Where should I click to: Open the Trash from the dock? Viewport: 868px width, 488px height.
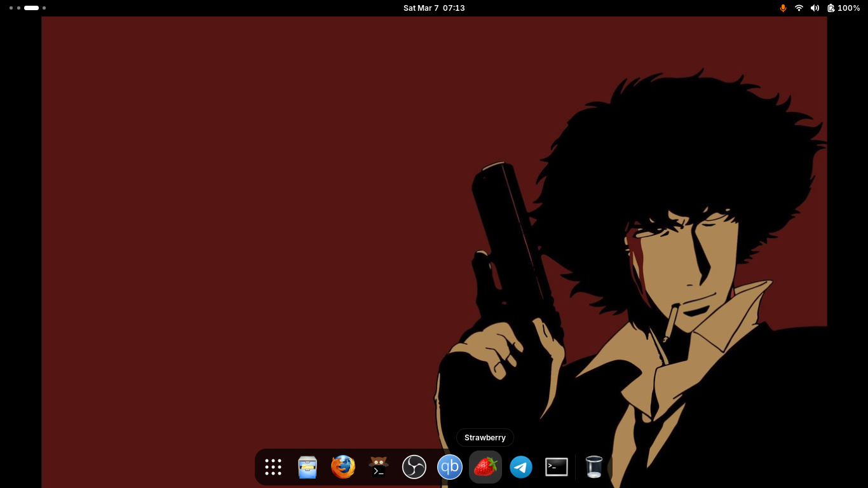594,467
